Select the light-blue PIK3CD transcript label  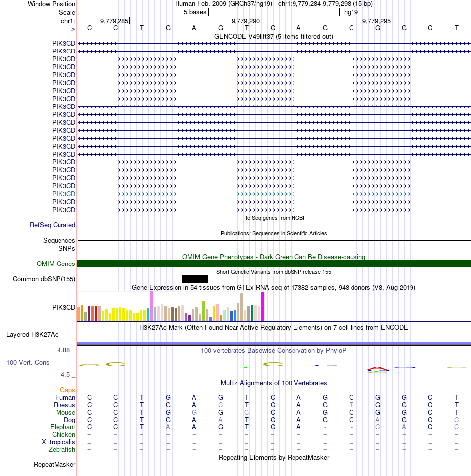tap(63, 194)
